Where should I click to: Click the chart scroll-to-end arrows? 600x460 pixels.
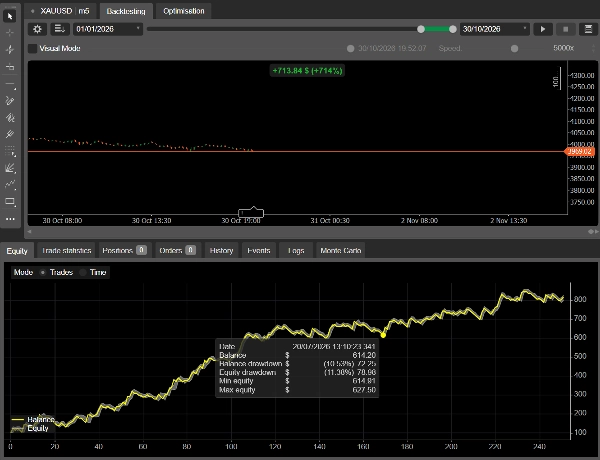pos(593,232)
